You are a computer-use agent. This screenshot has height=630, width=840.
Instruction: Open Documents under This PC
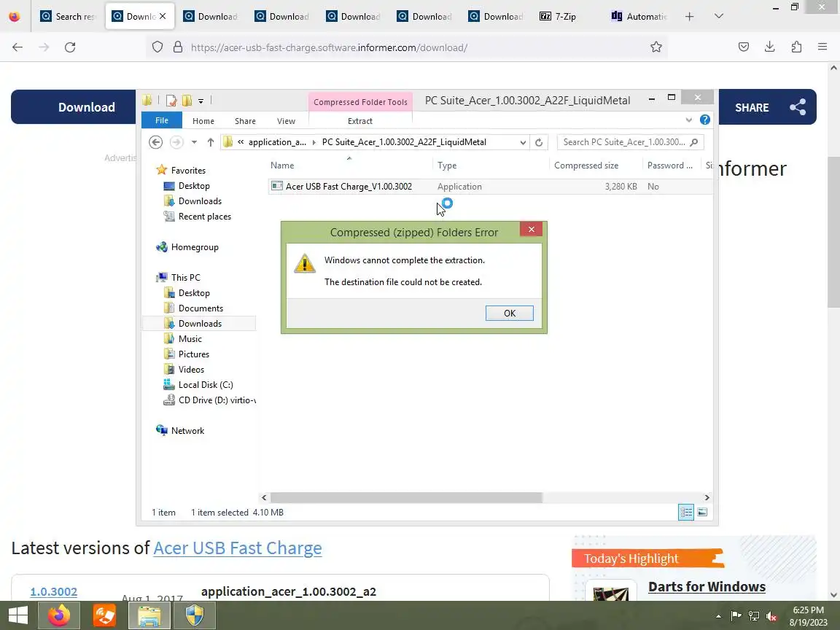click(201, 308)
